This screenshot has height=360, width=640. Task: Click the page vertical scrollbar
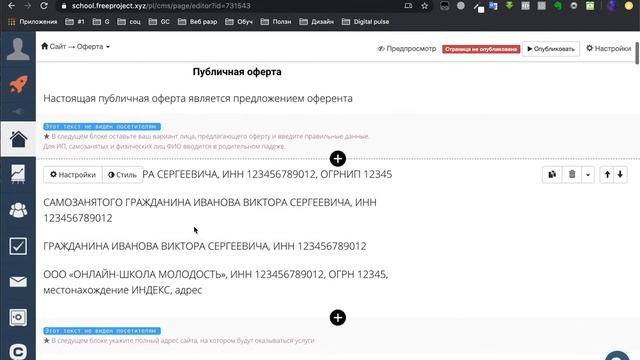[637, 53]
